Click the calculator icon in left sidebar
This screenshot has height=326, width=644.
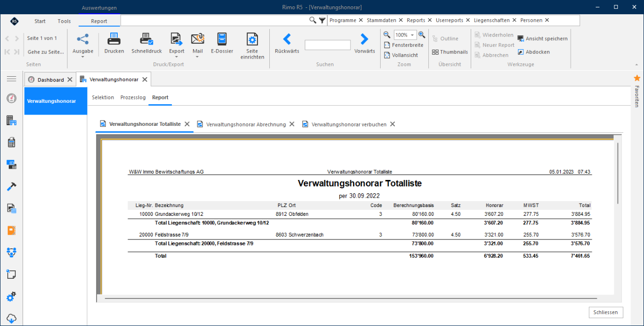click(x=11, y=143)
